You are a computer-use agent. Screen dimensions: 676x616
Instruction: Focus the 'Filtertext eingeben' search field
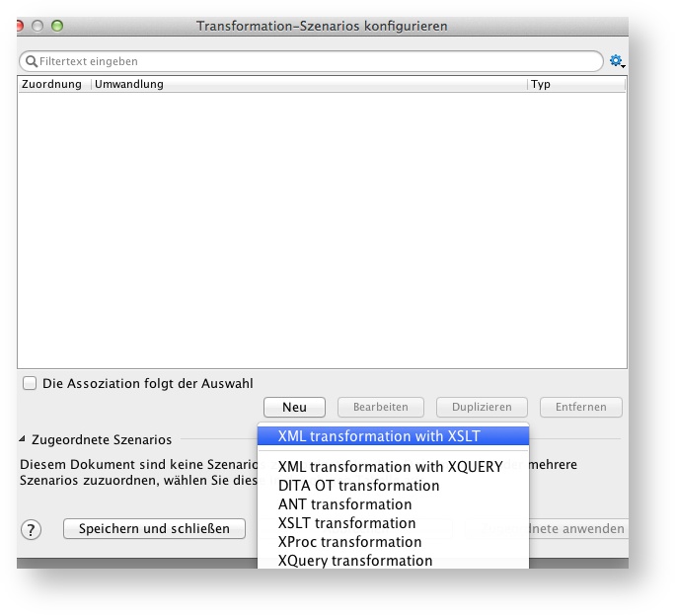coord(316,61)
